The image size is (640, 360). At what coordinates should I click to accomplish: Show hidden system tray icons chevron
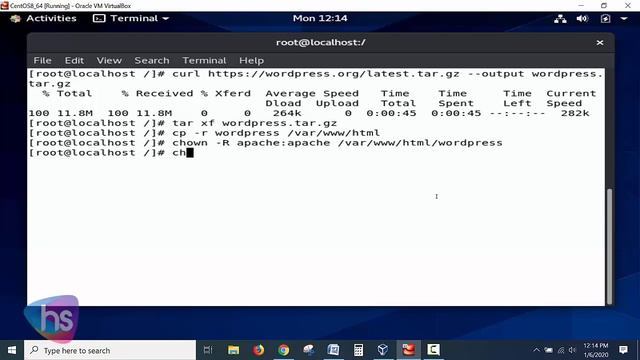[536, 350]
